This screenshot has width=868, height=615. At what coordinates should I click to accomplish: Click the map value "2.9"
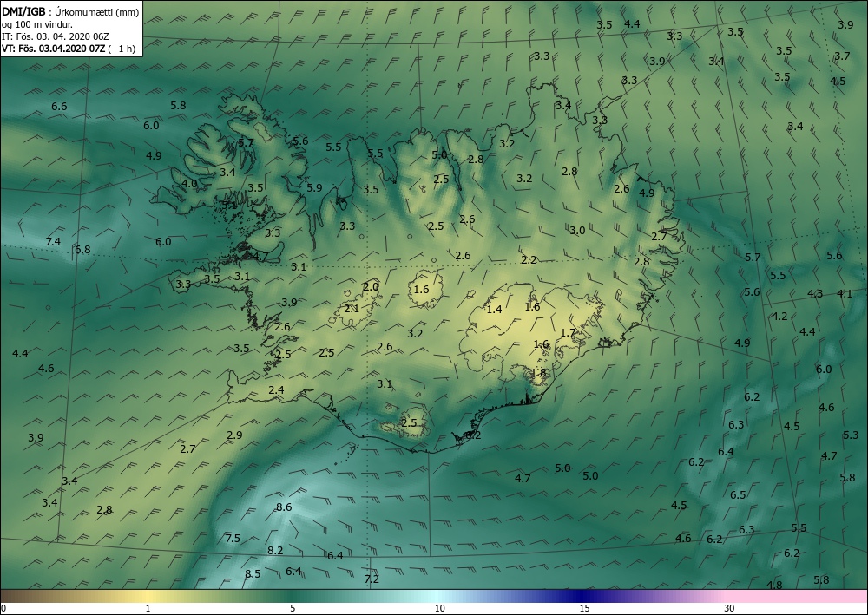tap(234, 435)
